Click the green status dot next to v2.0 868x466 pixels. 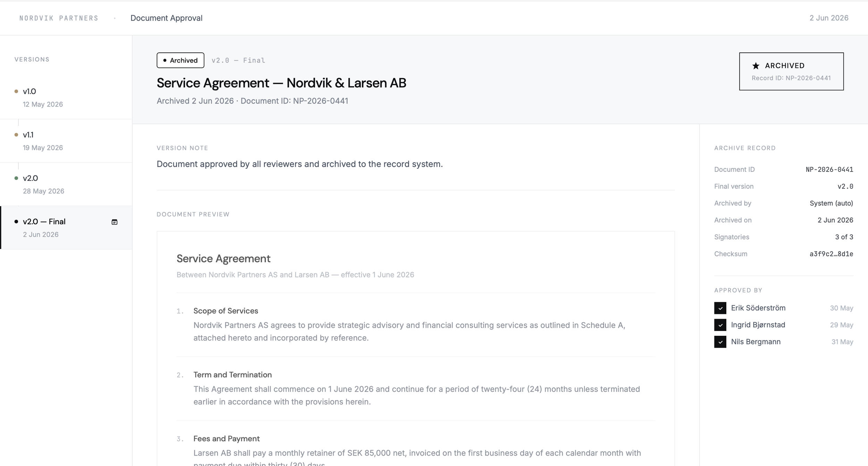tap(16, 178)
